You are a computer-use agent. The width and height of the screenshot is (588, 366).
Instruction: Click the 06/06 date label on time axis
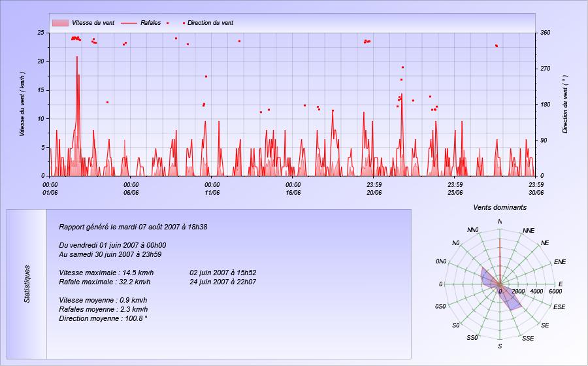(131, 192)
